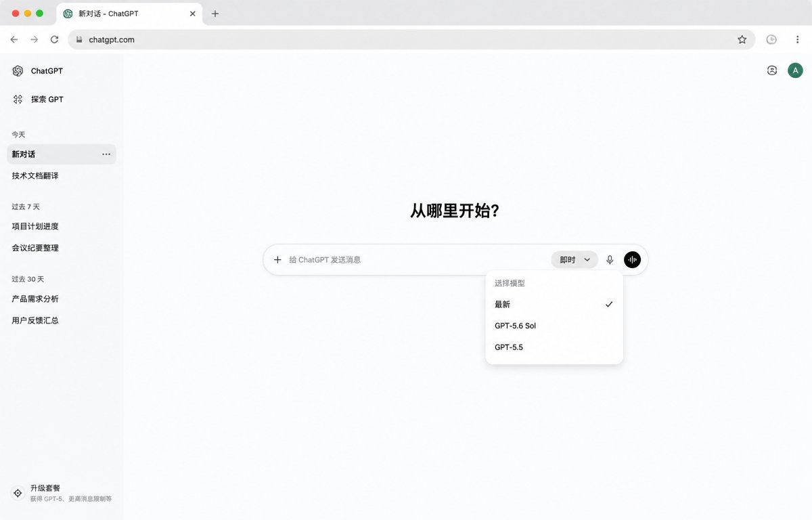Click the 升级套餐 sparkle icon
Image resolution: width=812 pixels, height=520 pixels.
(18, 493)
